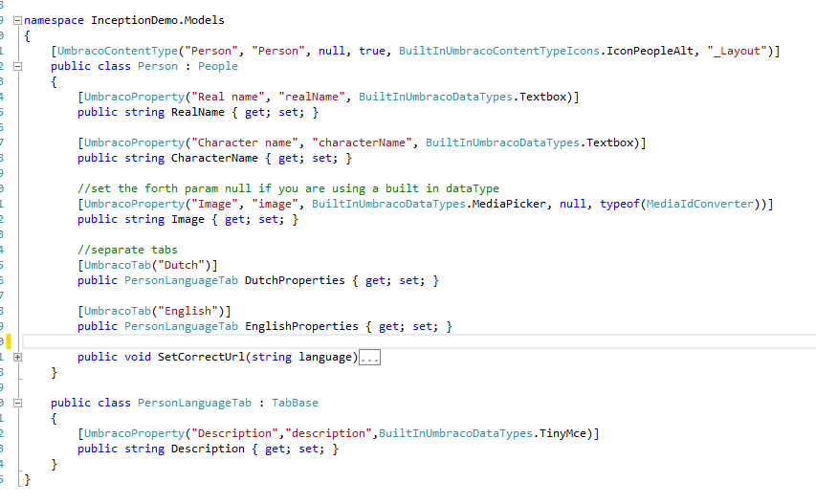Viewport: 816px width, 504px height.
Task: Click the "description" lowercase alias string
Action: [328, 434]
